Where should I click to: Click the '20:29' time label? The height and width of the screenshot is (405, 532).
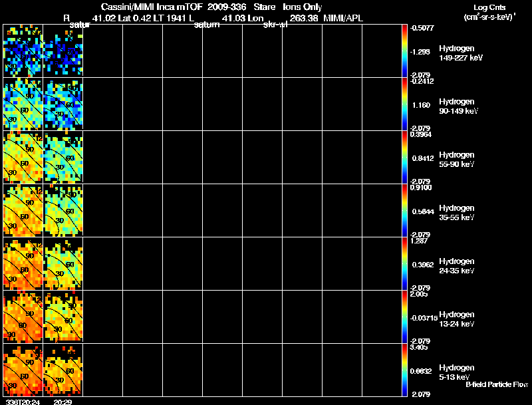pyautogui.click(x=63, y=402)
